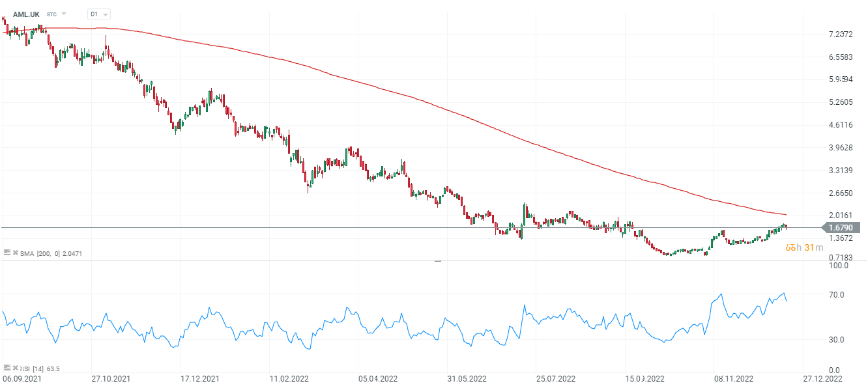Click the 7.2372 price axis label
This screenshot has height=390, width=868.
pos(841,35)
